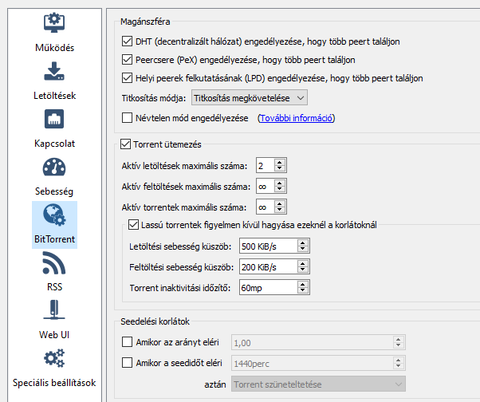The image size is (480, 402).
Task: Open the Letöltések download icon
Action: pyautogui.click(x=54, y=71)
